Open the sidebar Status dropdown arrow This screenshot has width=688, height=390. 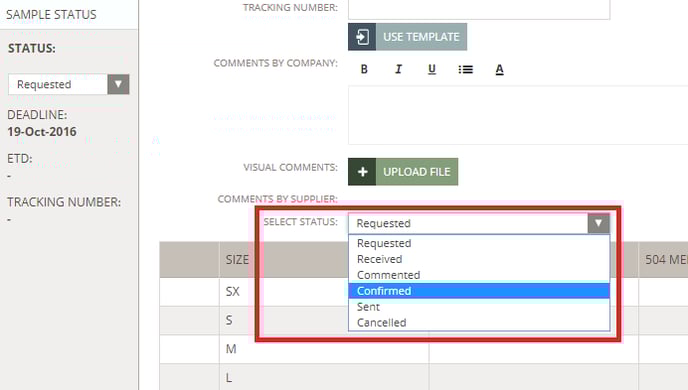[118, 84]
